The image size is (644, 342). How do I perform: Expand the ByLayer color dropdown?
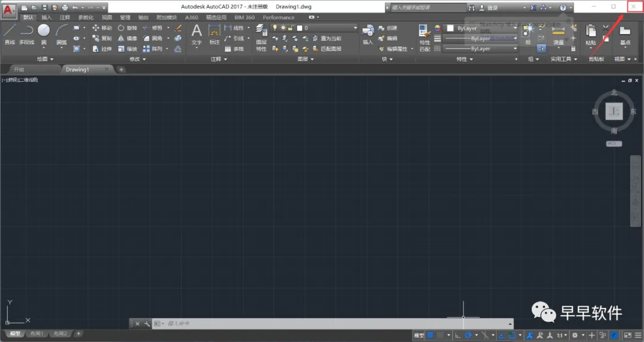[481, 29]
